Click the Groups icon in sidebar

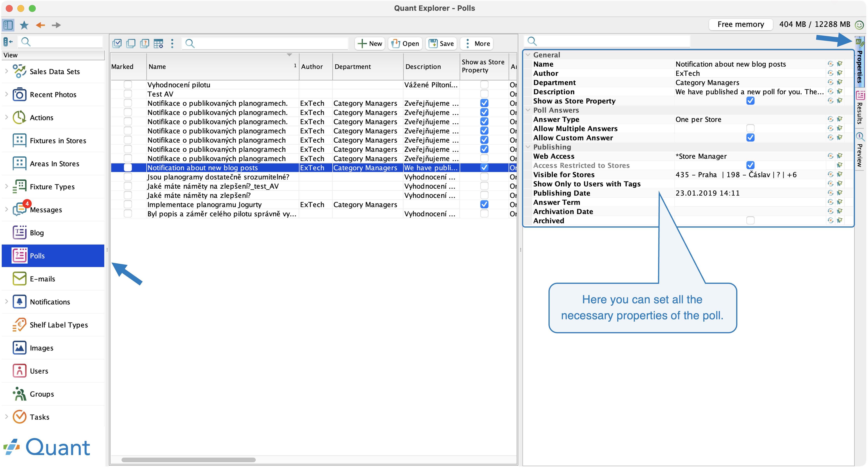click(x=19, y=394)
